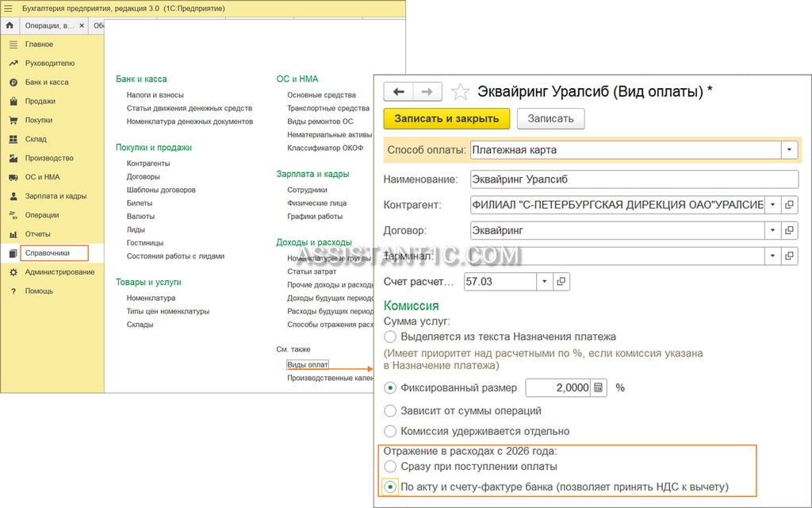This screenshot has width=812, height=508.
Task: Navigate back with the left arrow button
Action: [x=398, y=92]
